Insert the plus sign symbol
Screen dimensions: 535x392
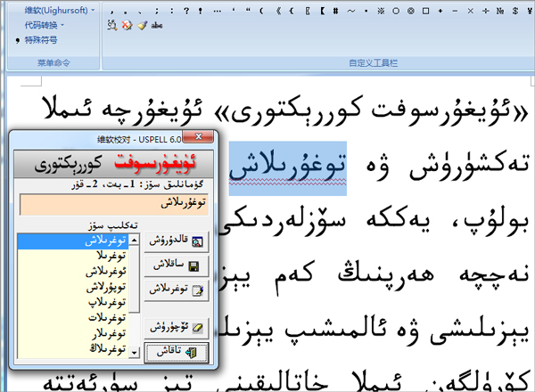pos(440,12)
